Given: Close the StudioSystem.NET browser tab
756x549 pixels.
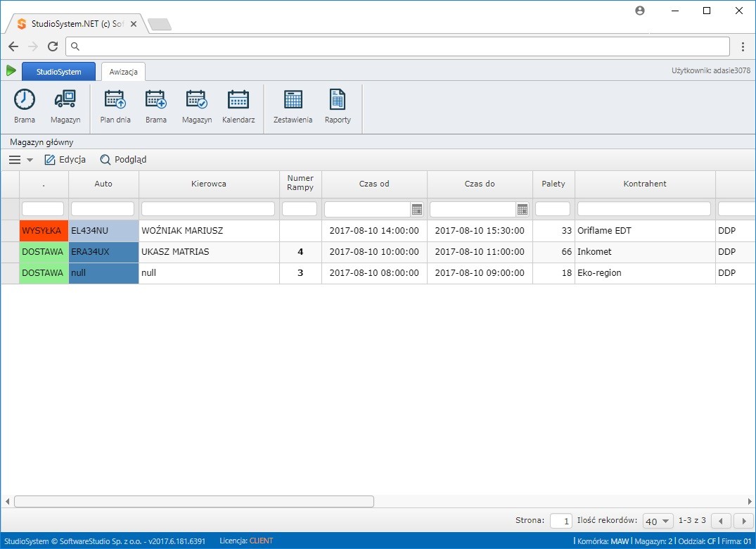Looking at the screenshot, I should click(134, 24).
